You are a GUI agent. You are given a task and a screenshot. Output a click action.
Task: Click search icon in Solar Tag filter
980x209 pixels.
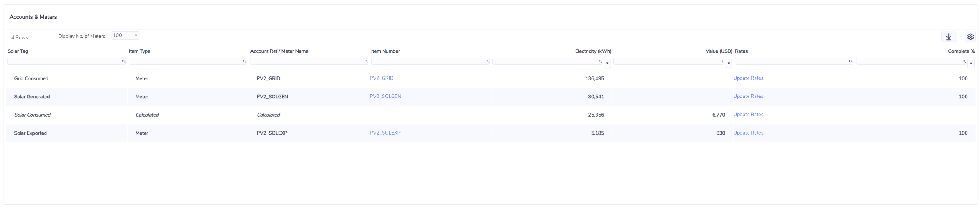(x=123, y=62)
